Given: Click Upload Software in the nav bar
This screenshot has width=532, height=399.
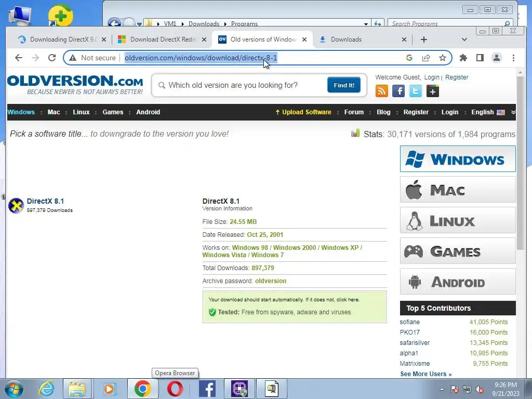Looking at the screenshot, I should (x=303, y=112).
